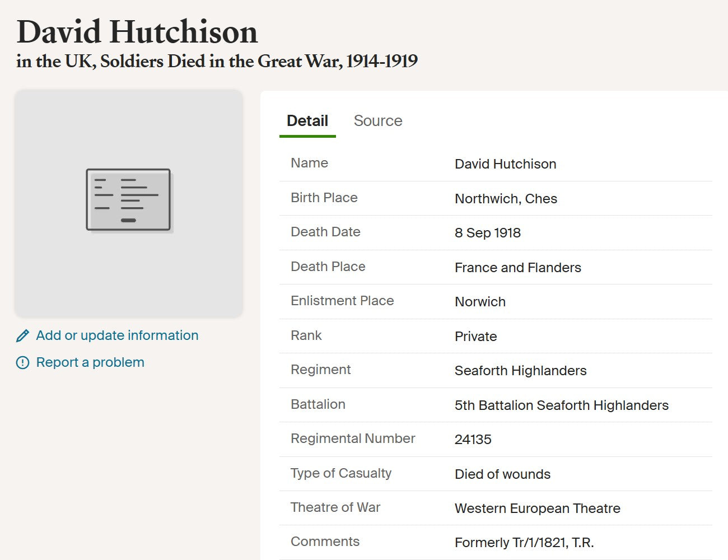Click the pencil edit icon
The width and height of the screenshot is (728, 560).
[22, 336]
